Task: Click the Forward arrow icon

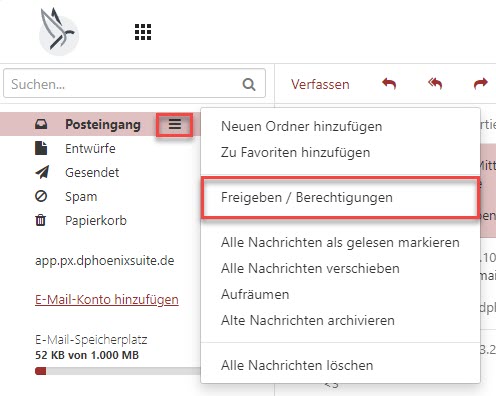Action: coord(481,83)
